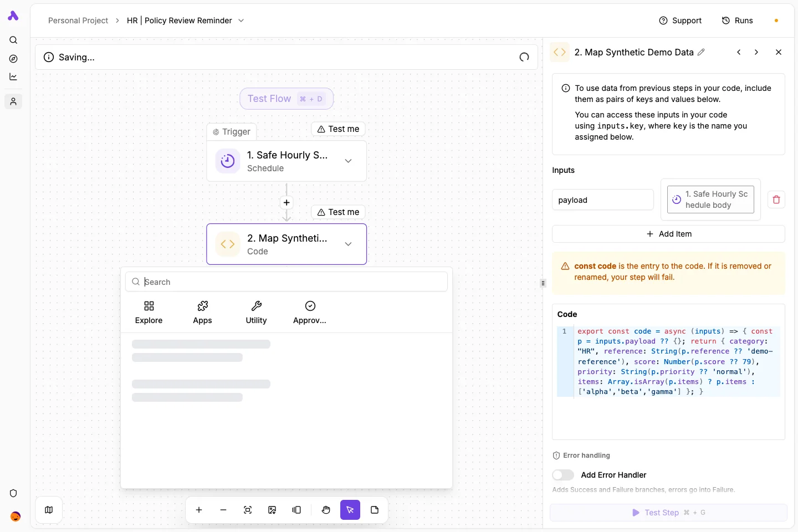Open Support from the header

click(680, 21)
